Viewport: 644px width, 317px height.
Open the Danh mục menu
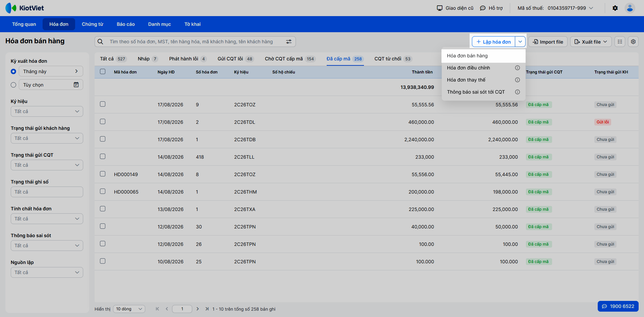(x=160, y=24)
